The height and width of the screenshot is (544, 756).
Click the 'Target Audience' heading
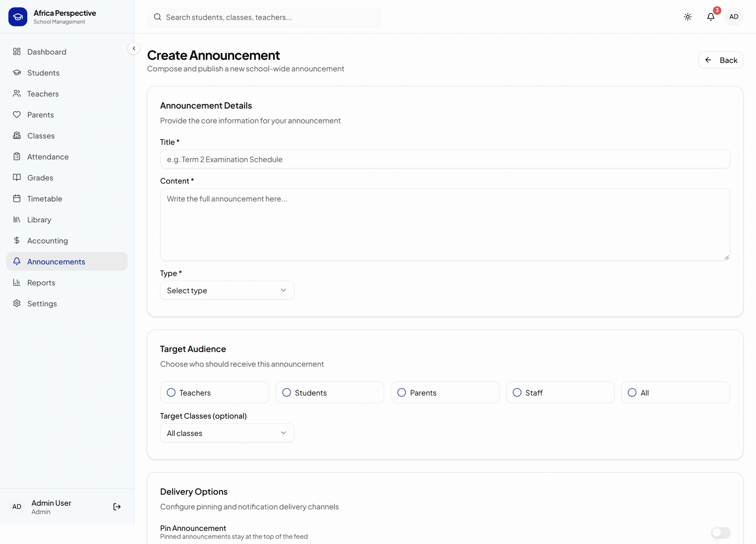tap(193, 349)
